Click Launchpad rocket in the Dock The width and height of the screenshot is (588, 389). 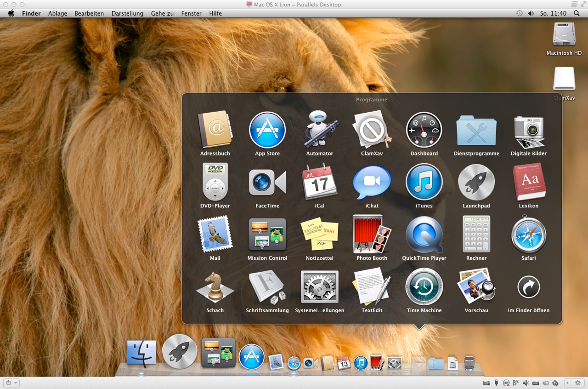[180, 352]
